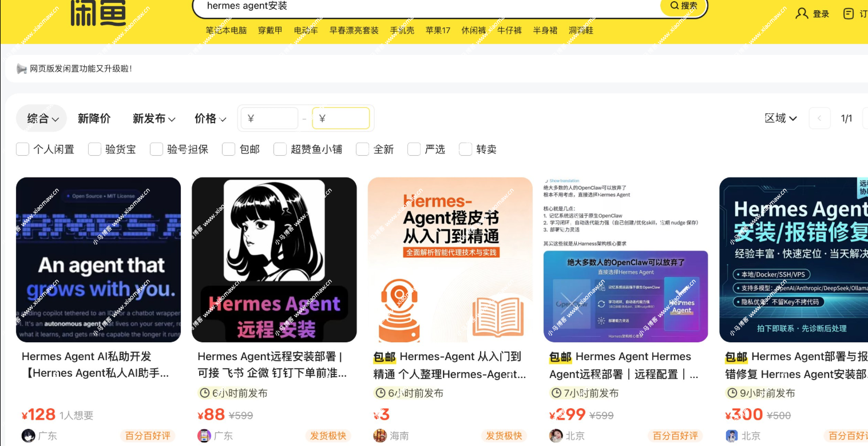
Task: Open the 'An agent that grows with you' thumbnail
Action: coord(98,260)
